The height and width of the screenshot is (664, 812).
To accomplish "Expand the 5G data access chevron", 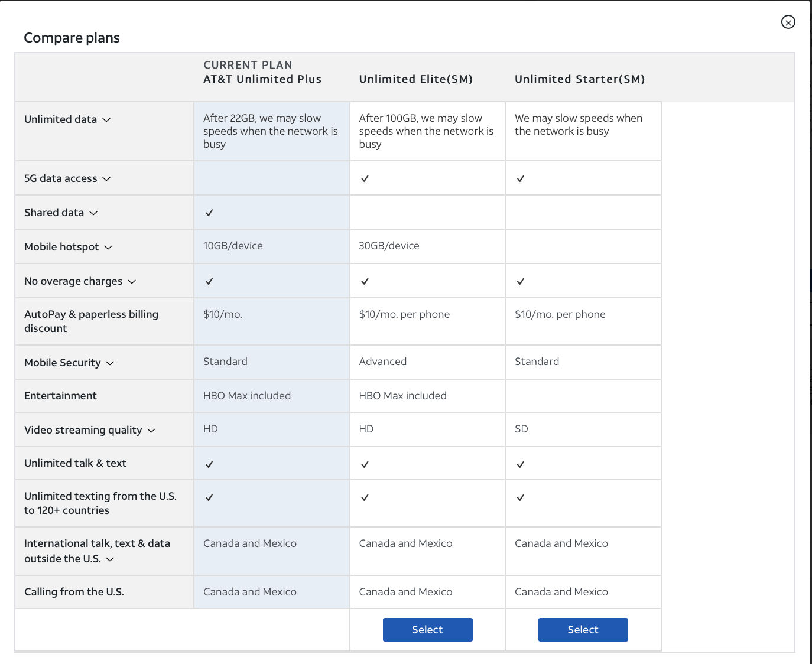I will click(106, 179).
